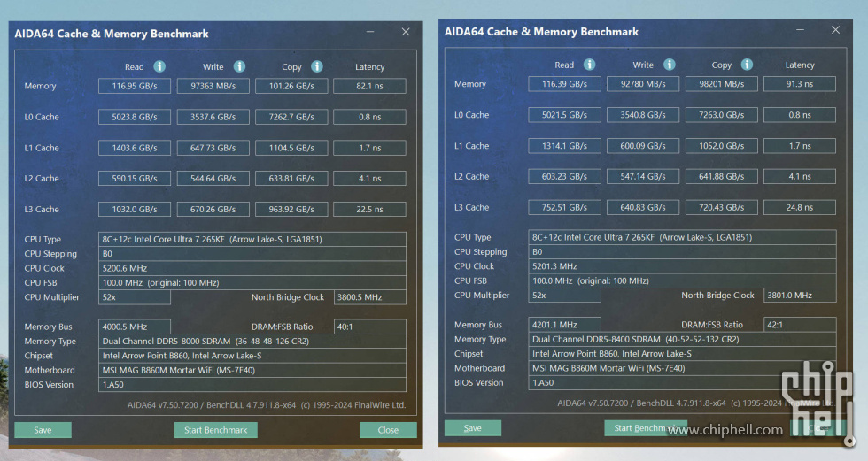Click North Bridge Clock value 3801.0 MHz
This screenshot has height=461, width=868.
pyautogui.click(x=800, y=296)
